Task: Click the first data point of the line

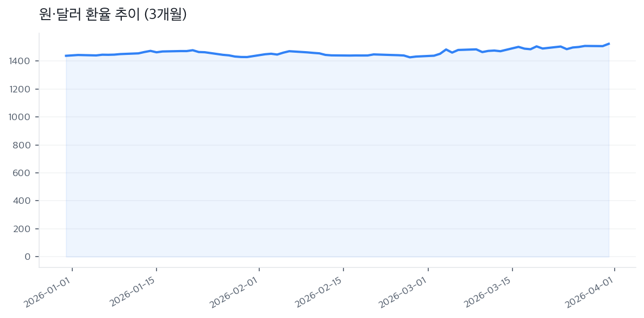Action: point(66,55)
